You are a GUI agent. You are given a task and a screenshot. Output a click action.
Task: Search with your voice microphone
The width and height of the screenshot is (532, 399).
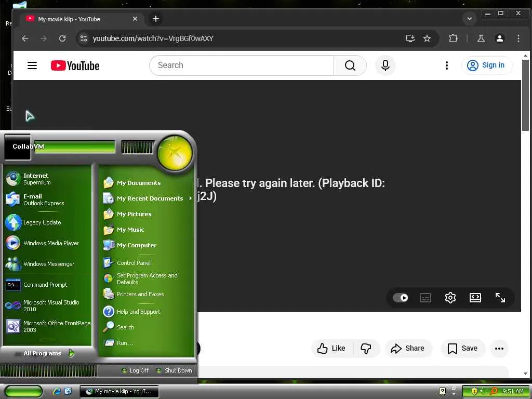(x=385, y=65)
